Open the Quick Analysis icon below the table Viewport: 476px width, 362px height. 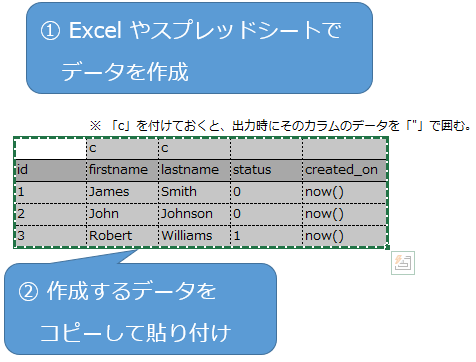click(x=403, y=263)
